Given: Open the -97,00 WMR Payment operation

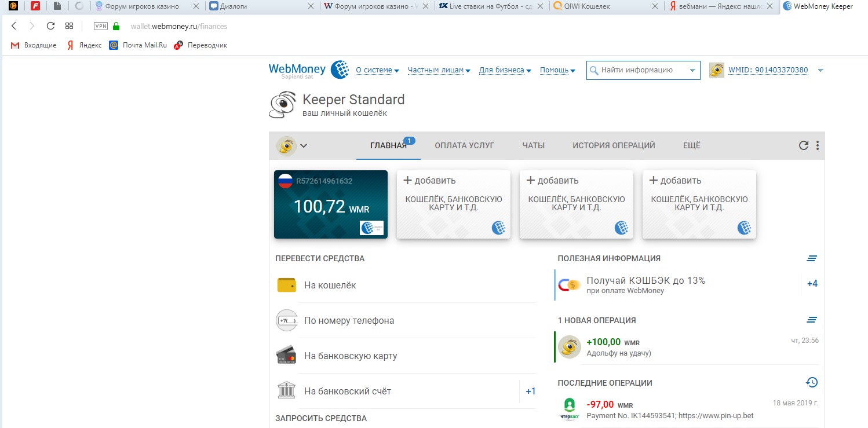Looking at the screenshot, I should (688, 409).
